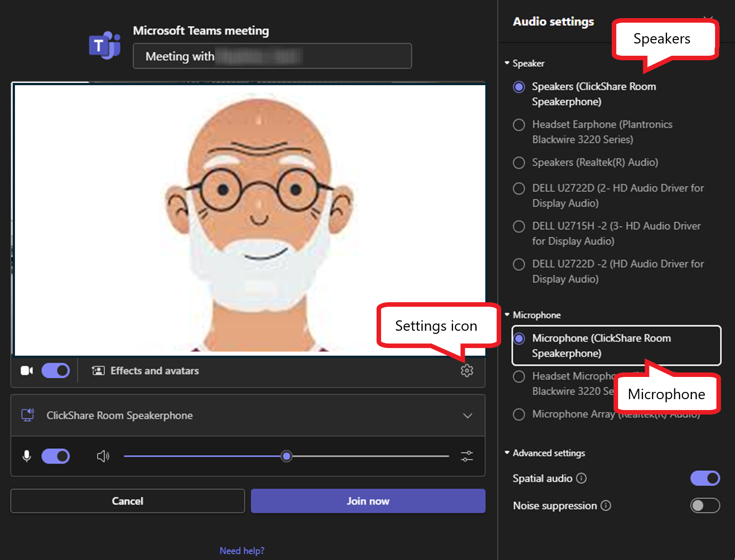Image resolution: width=735 pixels, height=560 pixels.
Task: Click the Microsoft Teams logo
Action: (105, 45)
